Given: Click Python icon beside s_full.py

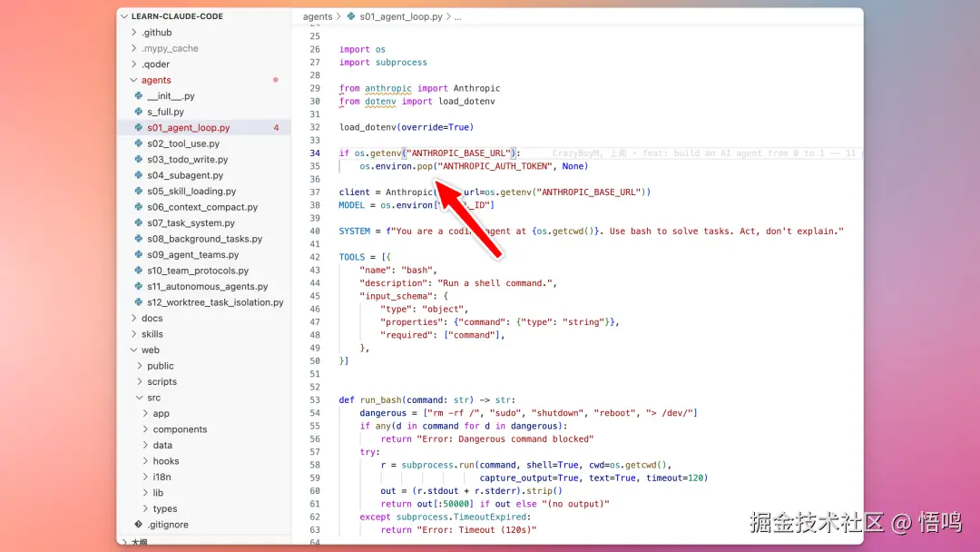Looking at the screenshot, I should (x=139, y=112).
